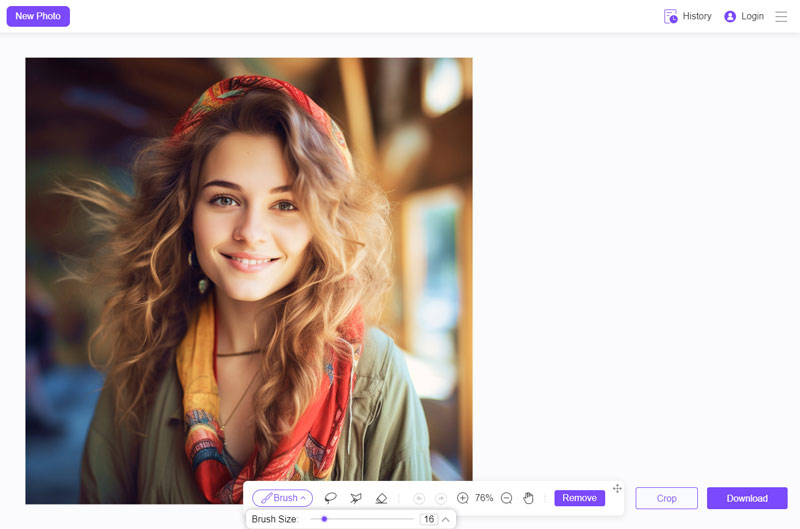Click the toolbar move handle icon

coord(617,488)
